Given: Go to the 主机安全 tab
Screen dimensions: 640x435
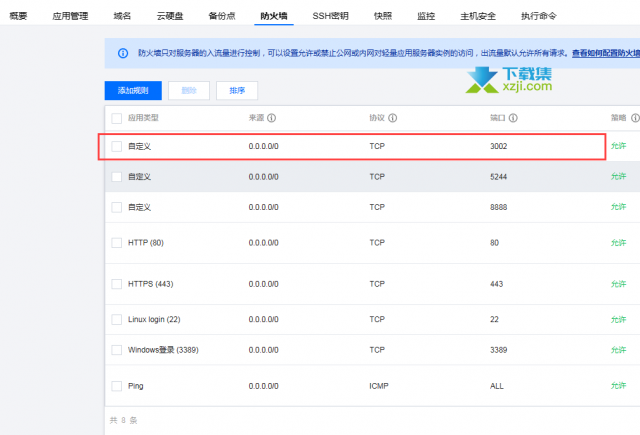Looking at the screenshot, I should click(478, 16).
